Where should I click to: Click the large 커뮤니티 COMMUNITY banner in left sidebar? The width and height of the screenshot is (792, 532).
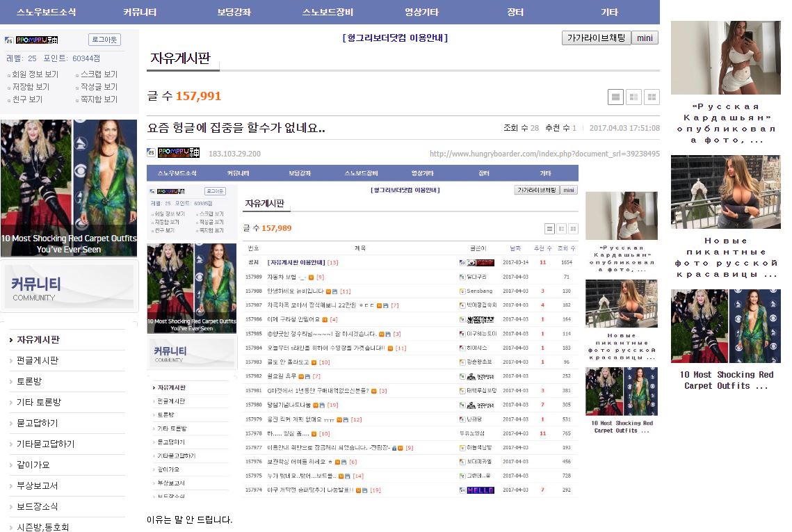[69, 287]
